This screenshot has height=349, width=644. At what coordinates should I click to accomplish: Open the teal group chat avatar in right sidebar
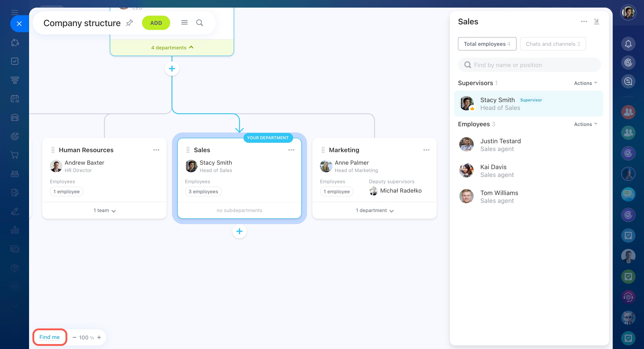(628, 133)
